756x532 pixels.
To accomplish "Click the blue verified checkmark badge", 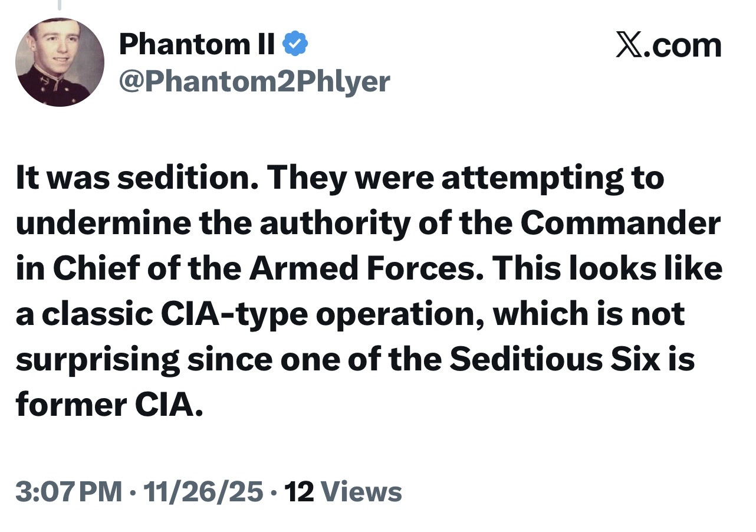I will (x=295, y=45).
